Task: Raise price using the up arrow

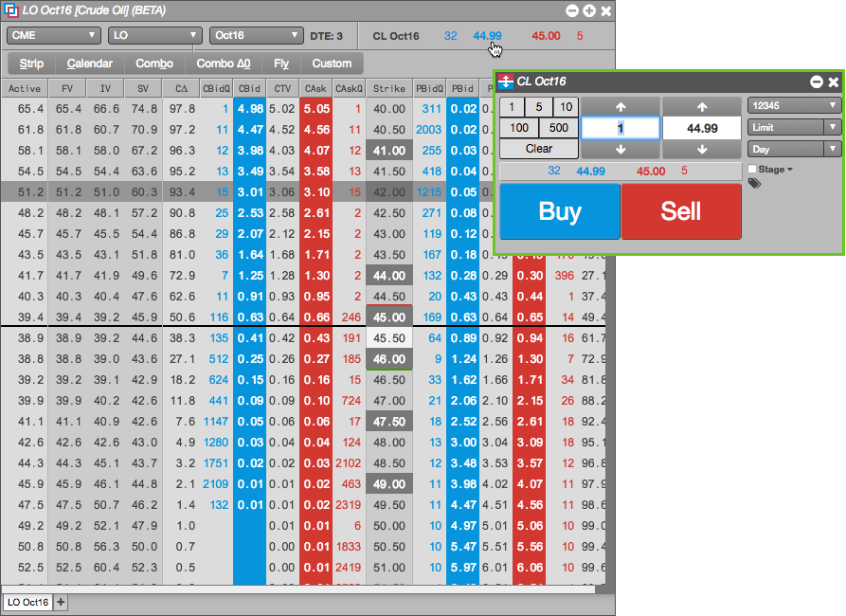Action: [x=702, y=107]
